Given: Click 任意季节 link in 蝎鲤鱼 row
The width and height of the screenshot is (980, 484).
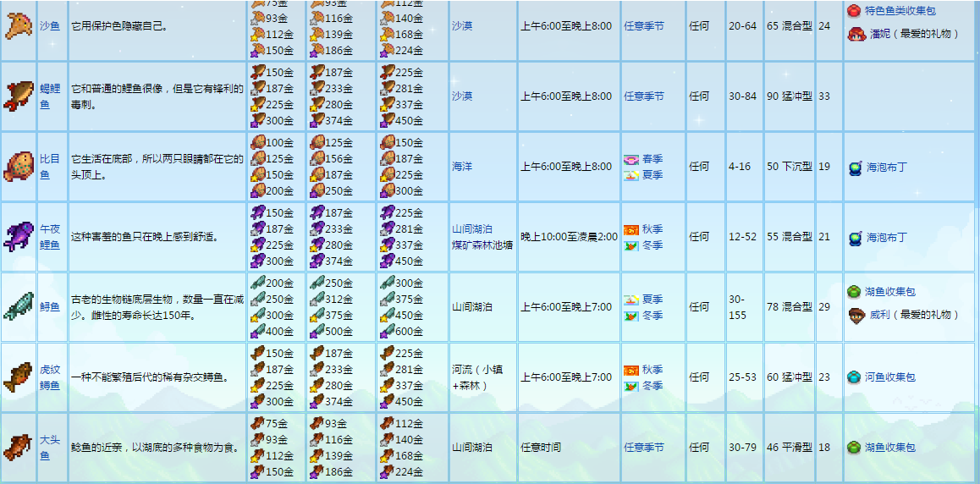Looking at the screenshot, I should [x=644, y=96].
